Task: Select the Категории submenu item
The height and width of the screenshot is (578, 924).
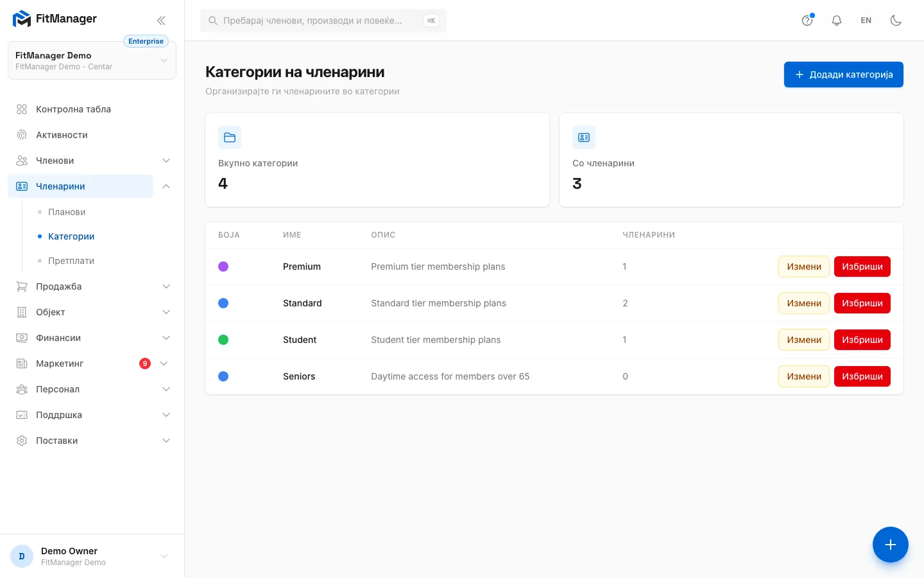Action: tap(71, 236)
